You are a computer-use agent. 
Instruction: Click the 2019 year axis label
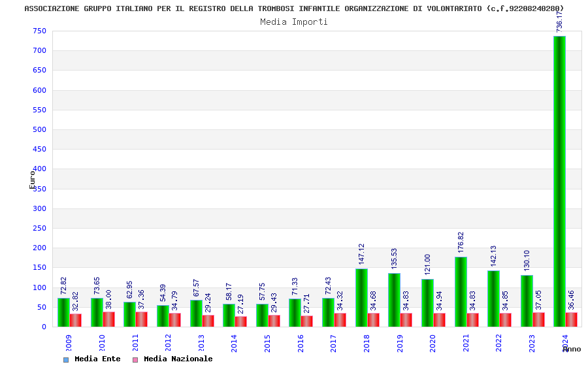tap(400, 343)
